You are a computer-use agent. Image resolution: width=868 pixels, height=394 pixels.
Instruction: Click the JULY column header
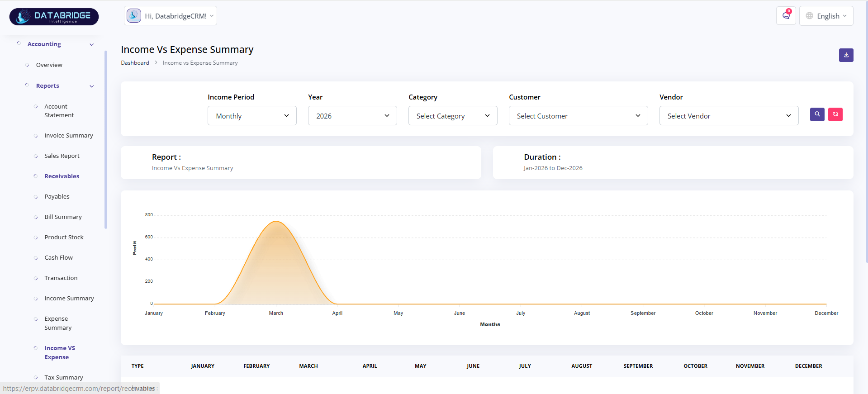525,366
